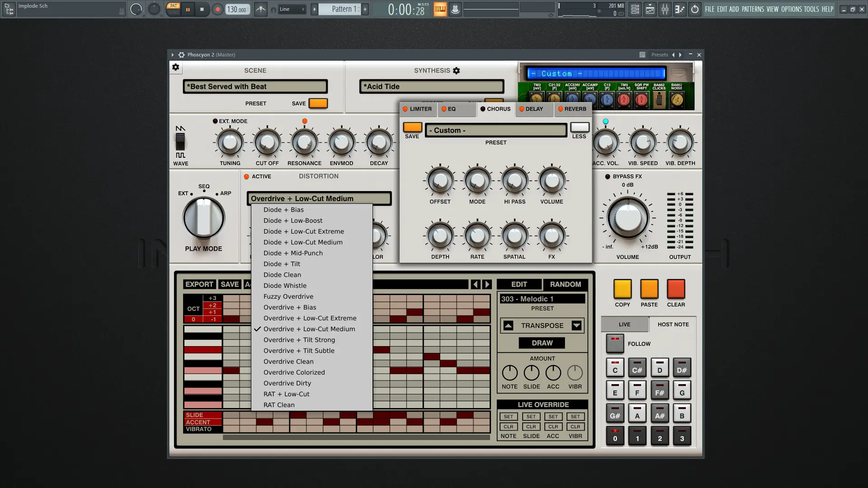
Task: Select Overdrive Dirty from the list
Action: (x=287, y=383)
